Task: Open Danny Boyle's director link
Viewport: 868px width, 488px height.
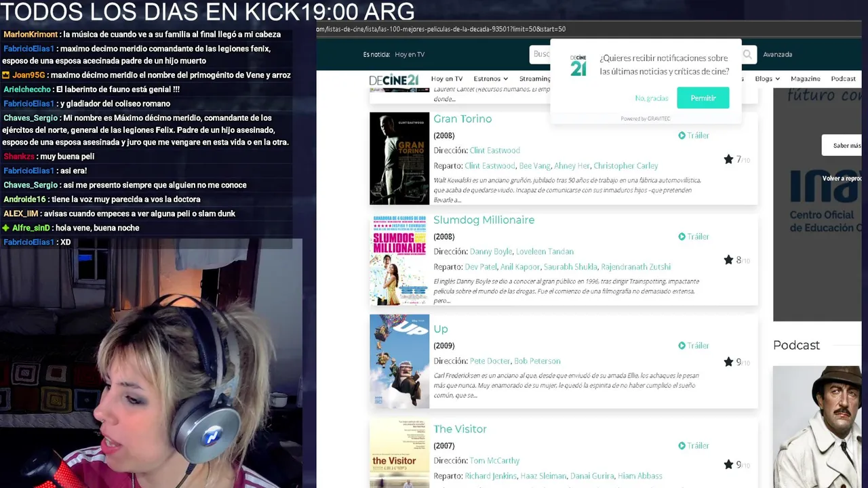Action: point(491,251)
